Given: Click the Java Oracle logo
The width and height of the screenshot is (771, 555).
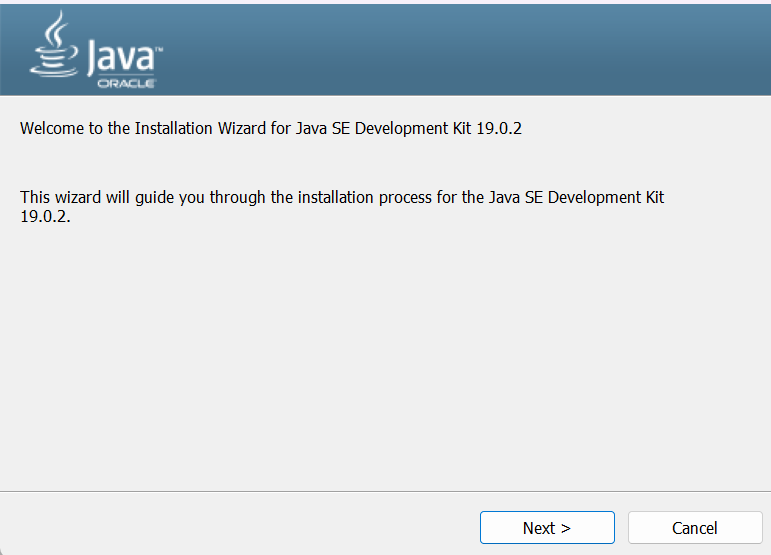Looking at the screenshot, I should [96, 50].
